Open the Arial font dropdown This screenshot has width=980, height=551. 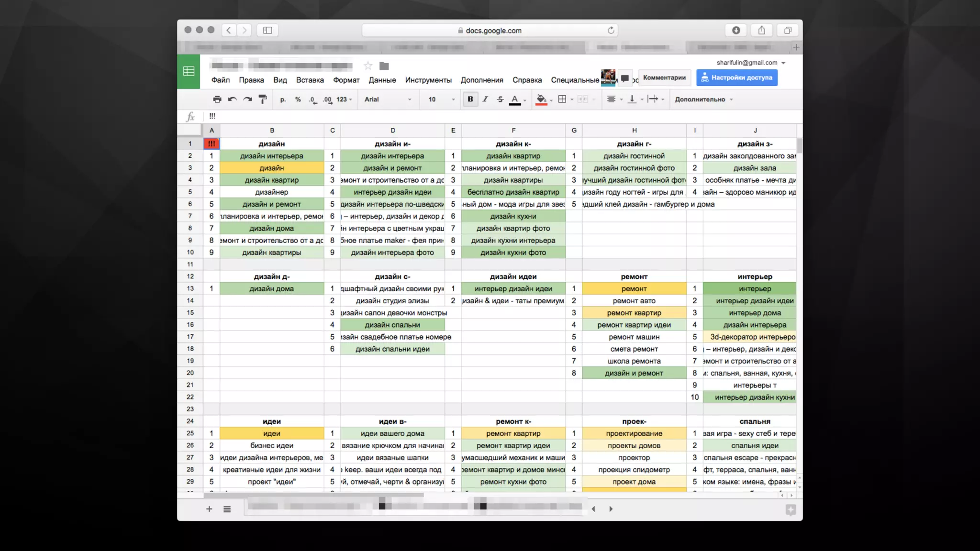click(388, 99)
